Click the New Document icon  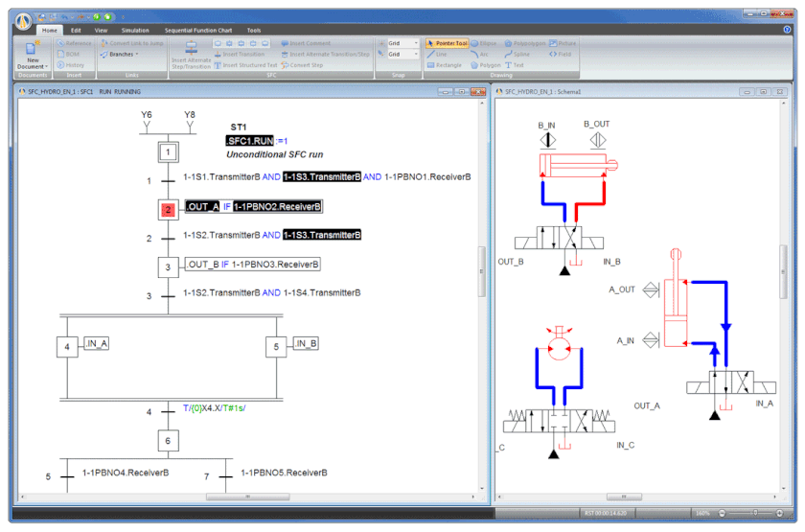31,48
